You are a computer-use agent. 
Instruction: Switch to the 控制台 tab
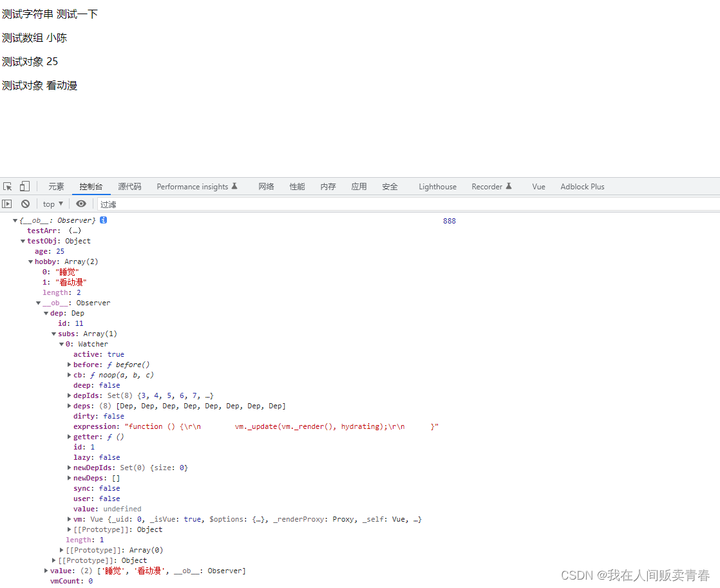[91, 187]
